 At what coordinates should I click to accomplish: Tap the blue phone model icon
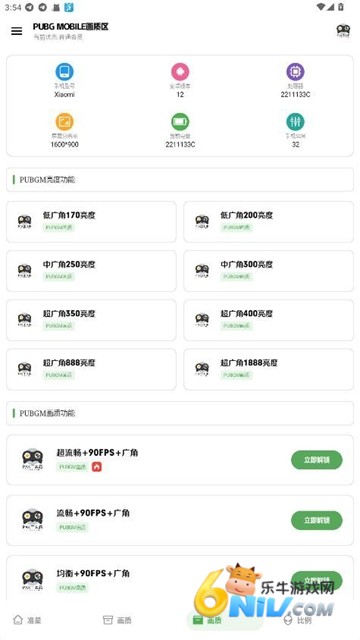tap(64, 72)
